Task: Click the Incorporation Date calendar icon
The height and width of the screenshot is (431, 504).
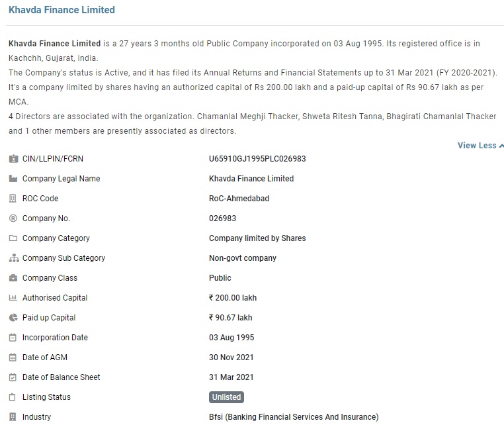Action: tap(13, 338)
